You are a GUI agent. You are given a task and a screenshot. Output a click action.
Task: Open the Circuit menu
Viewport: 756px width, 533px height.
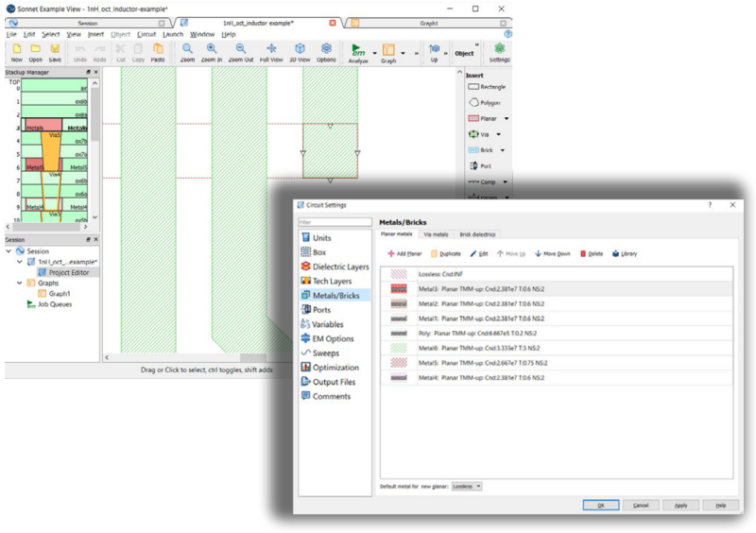coord(146,34)
